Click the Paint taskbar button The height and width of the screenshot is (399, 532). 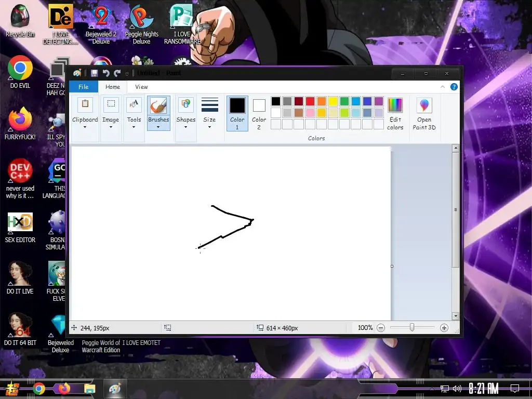(x=115, y=389)
